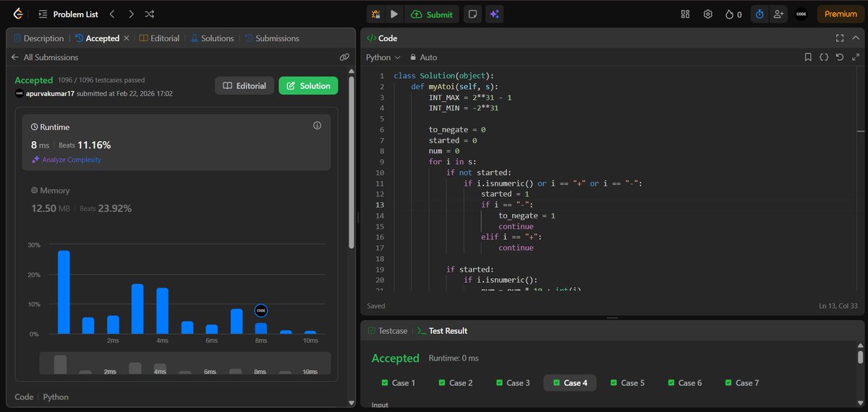Open the streak flame counter
This screenshot has width=868, height=412.
pyautogui.click(x=733, y=14)
